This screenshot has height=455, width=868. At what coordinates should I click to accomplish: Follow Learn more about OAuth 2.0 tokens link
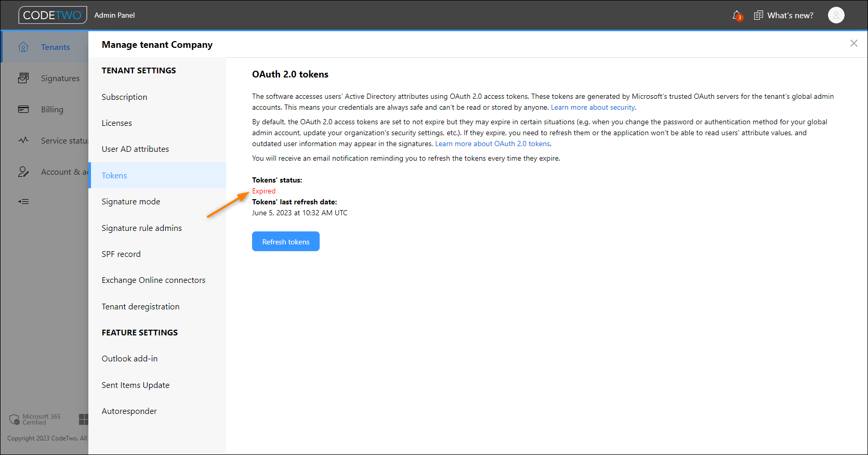[492, 144]
